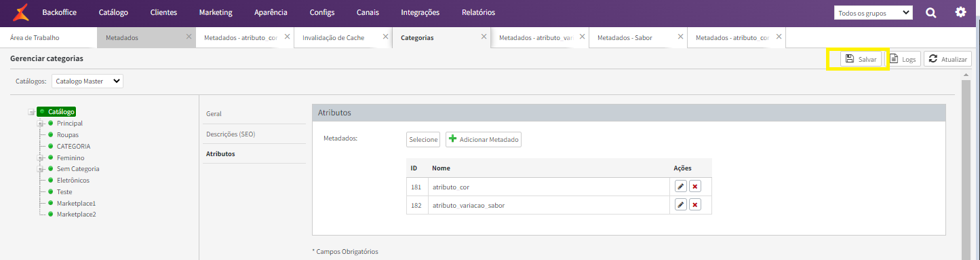Click ID cell 182
This screenshot has height=260, width=980.
(417, 205)
